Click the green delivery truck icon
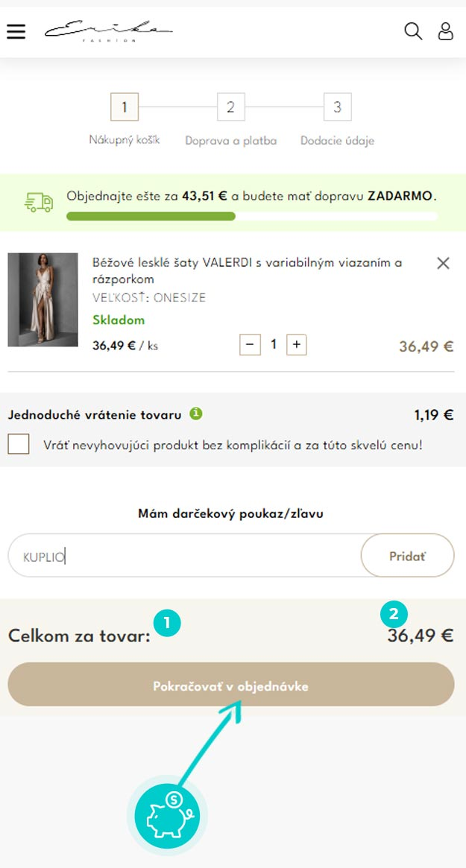This screenshot has width=466, height=868. click(x=39, y=203)
